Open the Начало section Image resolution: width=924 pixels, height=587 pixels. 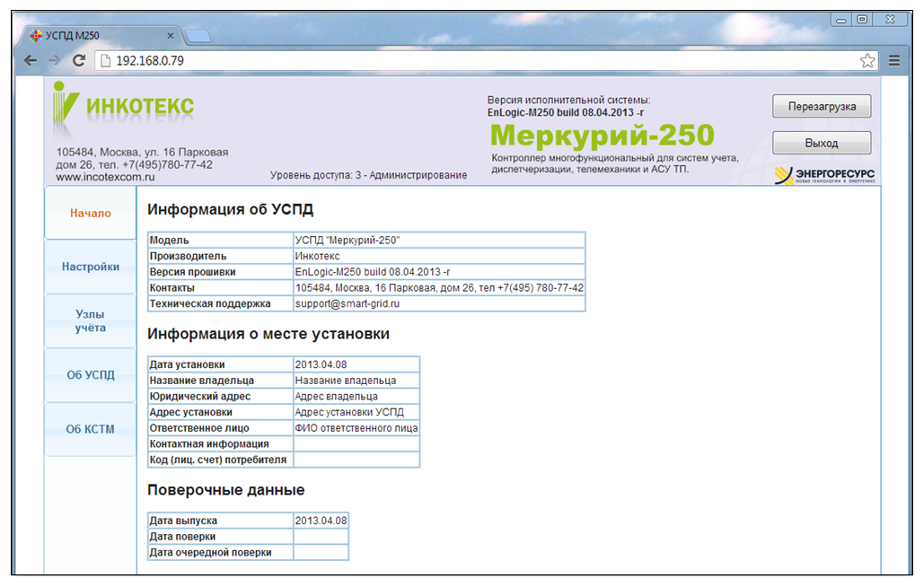90,213
